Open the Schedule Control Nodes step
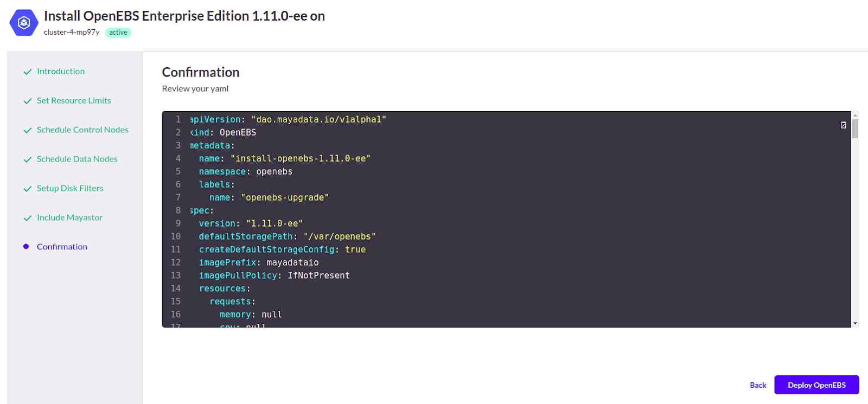This screenshot has height=404, width=868. click(82, 130)
